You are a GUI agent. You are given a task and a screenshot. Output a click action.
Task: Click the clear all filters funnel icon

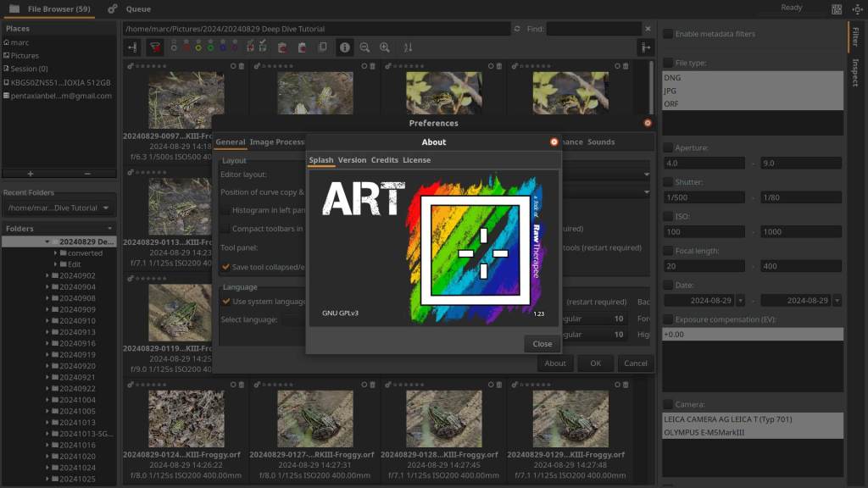coord(155,47)
